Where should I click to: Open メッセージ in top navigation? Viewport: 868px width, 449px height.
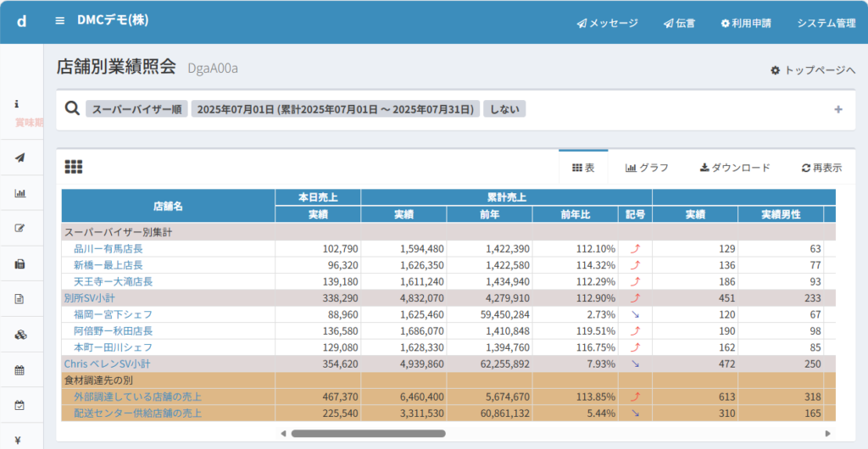coord(607,23)
